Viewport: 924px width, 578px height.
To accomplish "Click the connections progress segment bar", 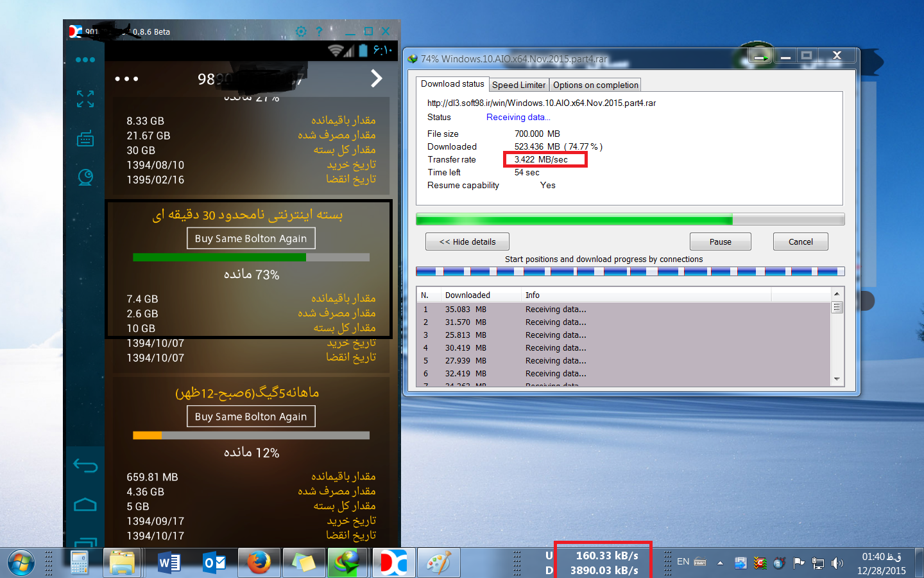I will (x=630, y=272).
